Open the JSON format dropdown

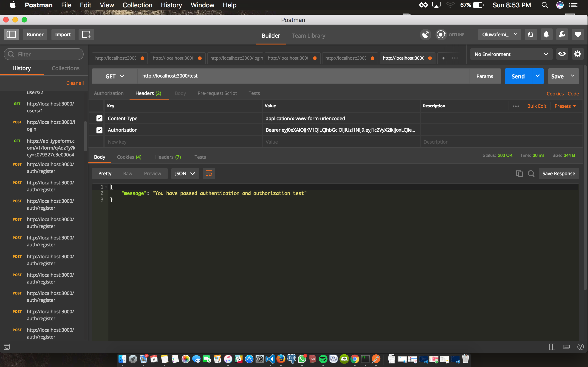(185, 174)
